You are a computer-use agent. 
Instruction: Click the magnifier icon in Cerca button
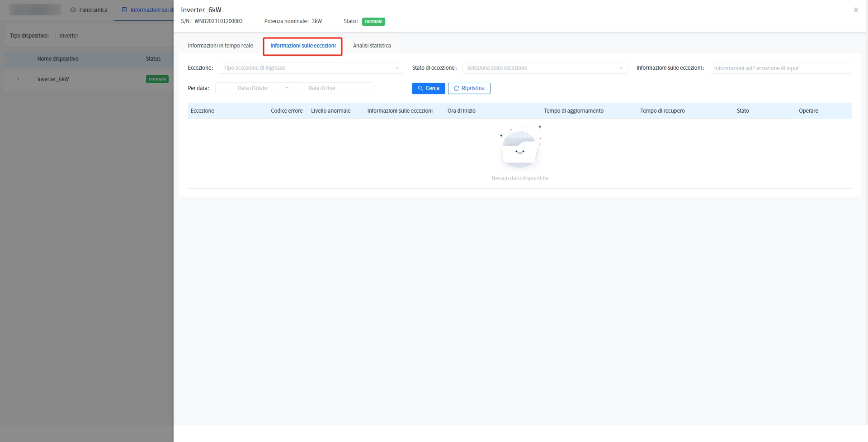(420, 88)
